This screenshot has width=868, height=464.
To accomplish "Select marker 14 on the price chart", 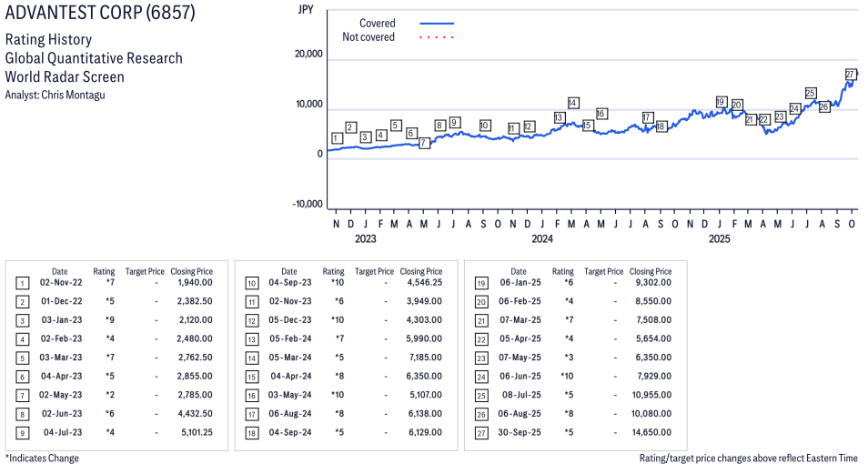I will click(572, 103).
